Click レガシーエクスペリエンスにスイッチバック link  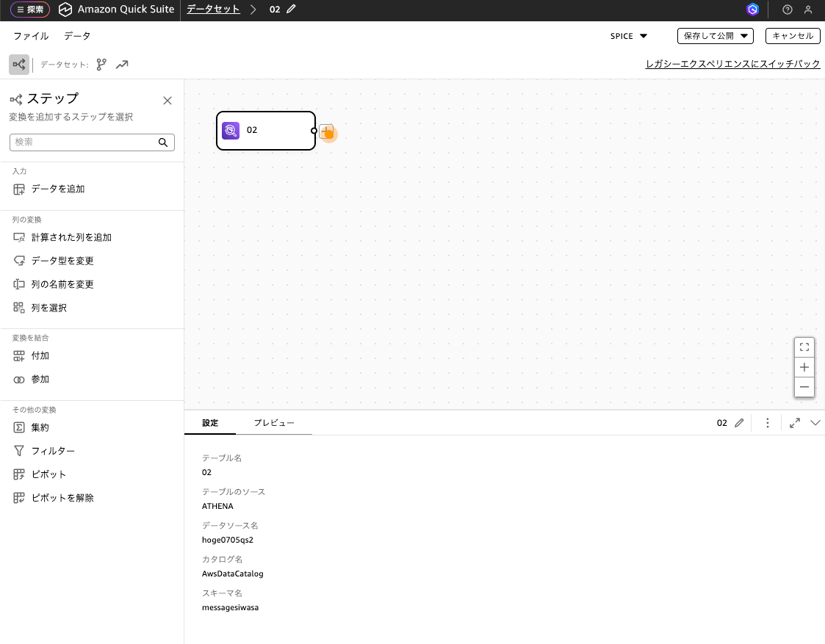point(732,64)
